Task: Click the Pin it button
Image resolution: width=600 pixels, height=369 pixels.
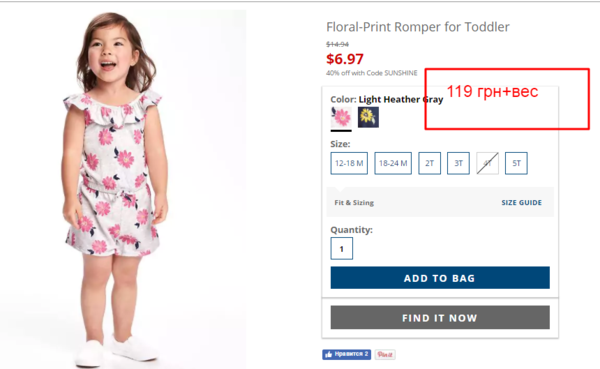Action: point(385,354)
